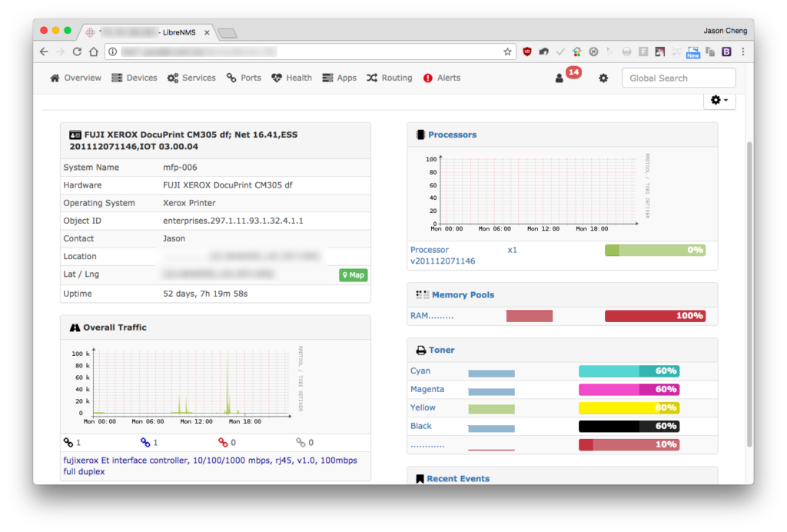This screenshot has width=787, height=532.
Task: Reload the LibreNMS page
Action: point(77,52)
